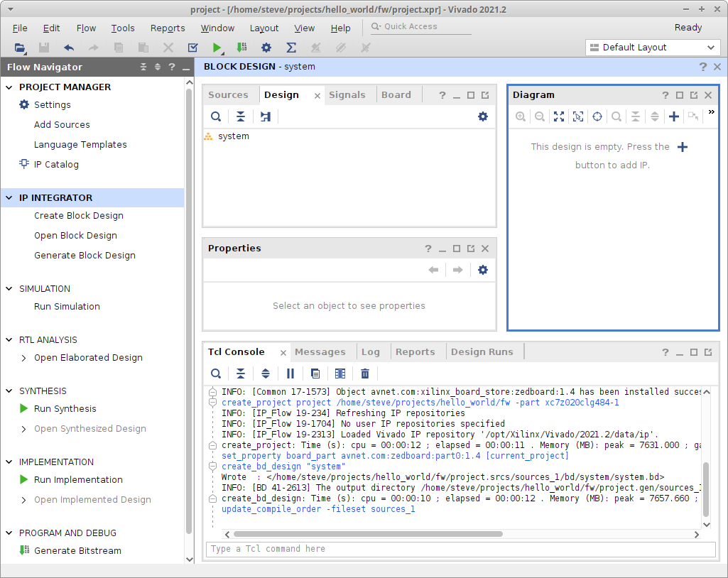Expand Open Elaborated Design entry

[24, 358]
